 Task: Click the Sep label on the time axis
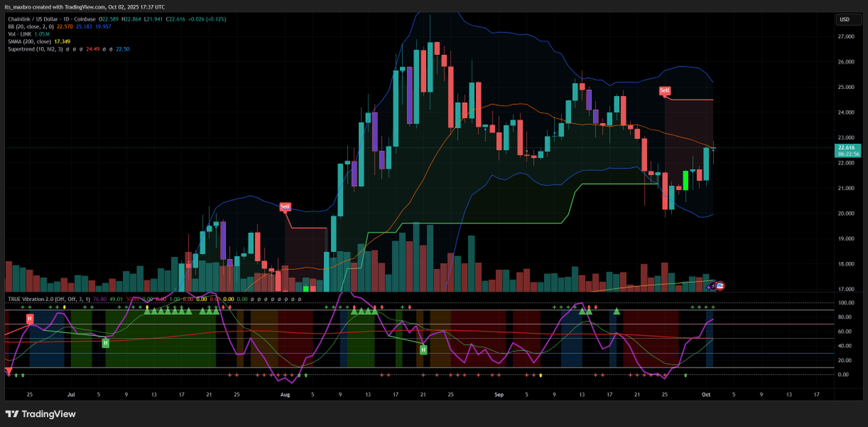coord(498,395)
